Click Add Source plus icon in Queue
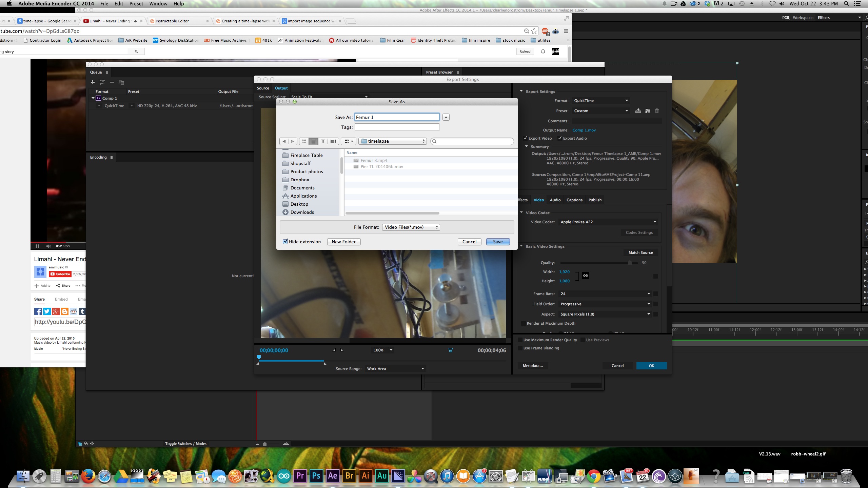868x488 pixels. pos(93,82)
